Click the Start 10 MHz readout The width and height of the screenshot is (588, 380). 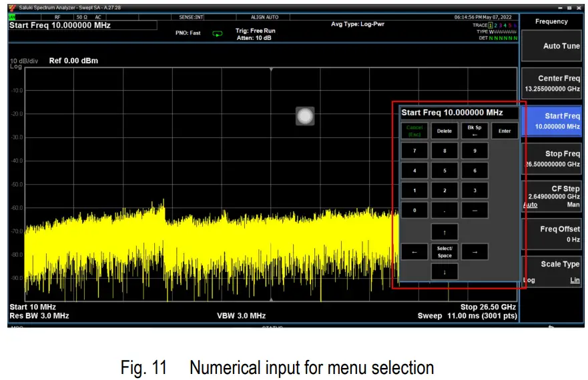tap(33, 307)
